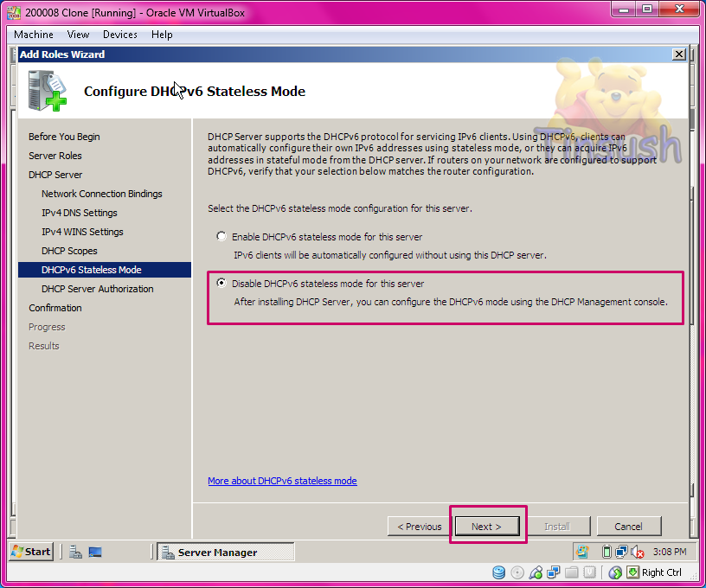Select DHCP Server in wizard sidebar
Screen dimensions: 706x588
click(x=55, y=175)
